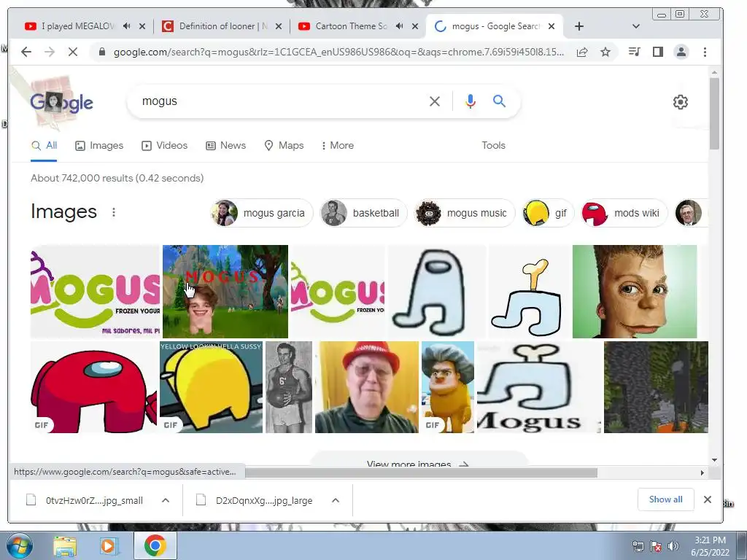The image size is (747, 560).
Task: Select the gif suggestion chip
Action: [548, 213]
